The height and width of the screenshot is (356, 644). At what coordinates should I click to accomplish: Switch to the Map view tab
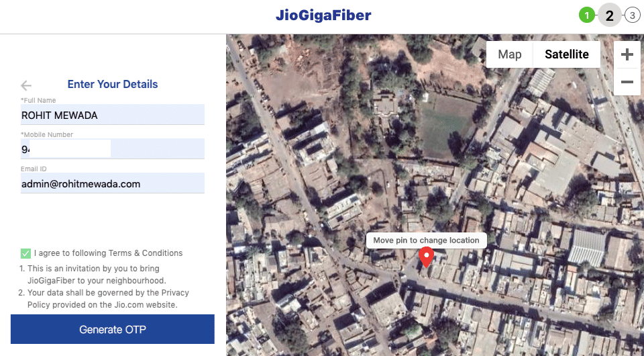tap(510, 54)
